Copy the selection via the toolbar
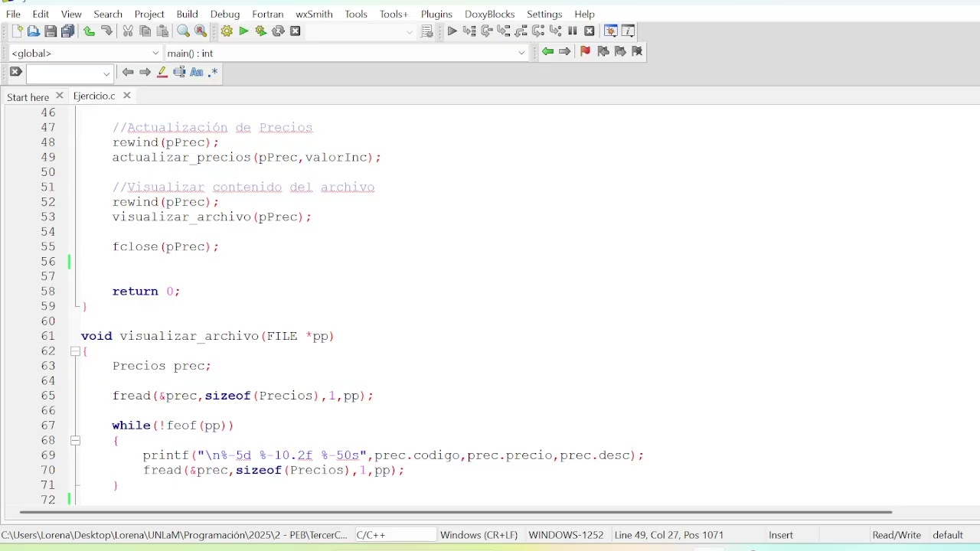Screen dimensions: 980x551 coord(145,31)
